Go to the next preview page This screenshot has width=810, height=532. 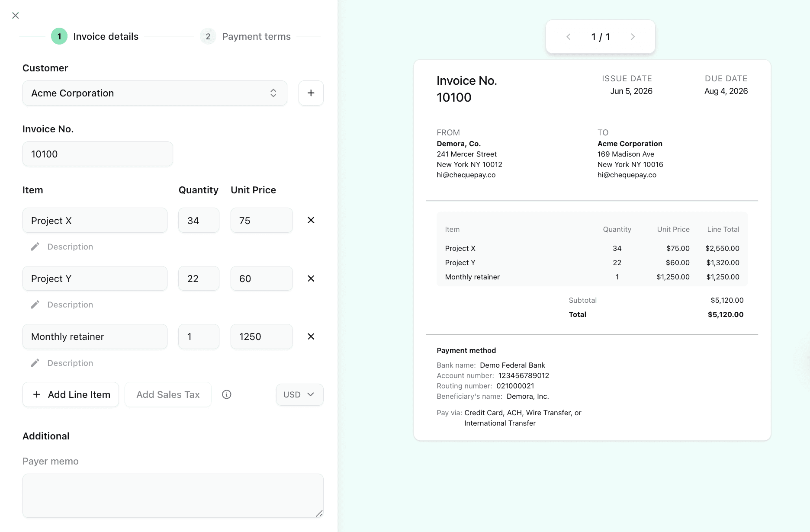(x=633, y=37)
